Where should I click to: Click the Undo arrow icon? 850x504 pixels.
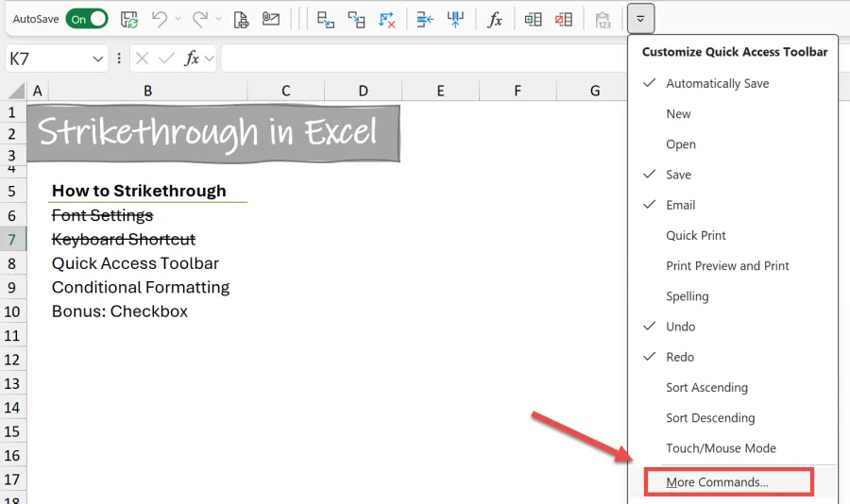159,19
